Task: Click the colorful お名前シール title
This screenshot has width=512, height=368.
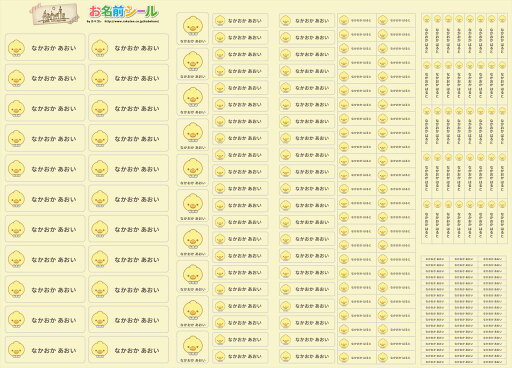Action: coord(123,12)
